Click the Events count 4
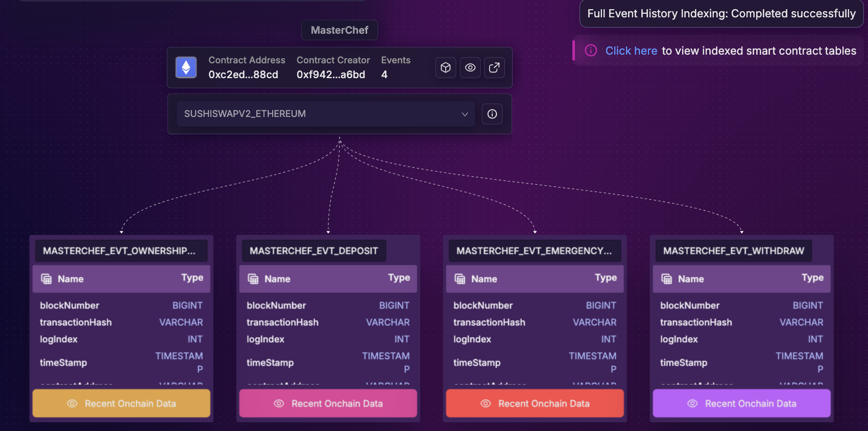 coord(384,75)
